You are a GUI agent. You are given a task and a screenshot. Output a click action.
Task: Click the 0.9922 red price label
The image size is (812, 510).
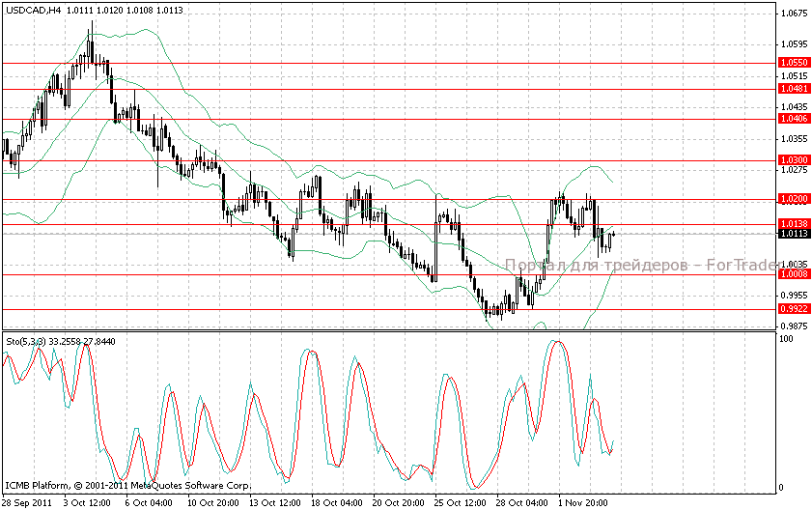click(x=794, y=309)
